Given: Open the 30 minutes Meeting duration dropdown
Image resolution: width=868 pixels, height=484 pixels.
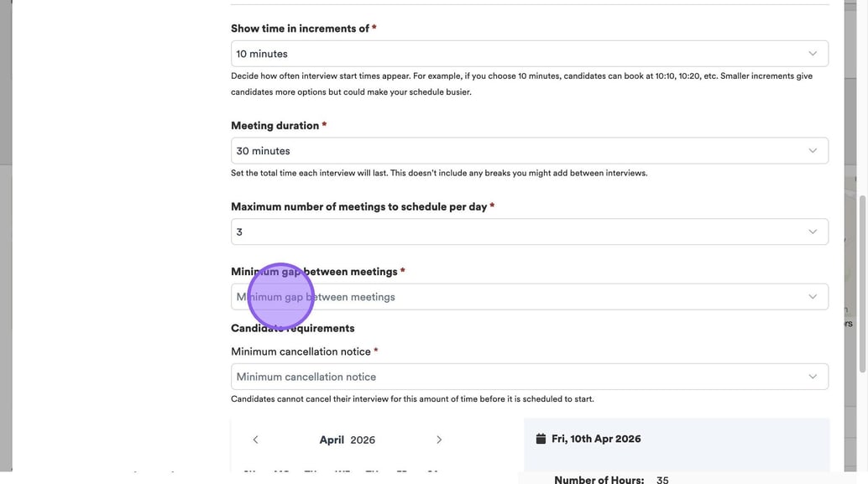Looking at the screenshot, I should [529, 151].
